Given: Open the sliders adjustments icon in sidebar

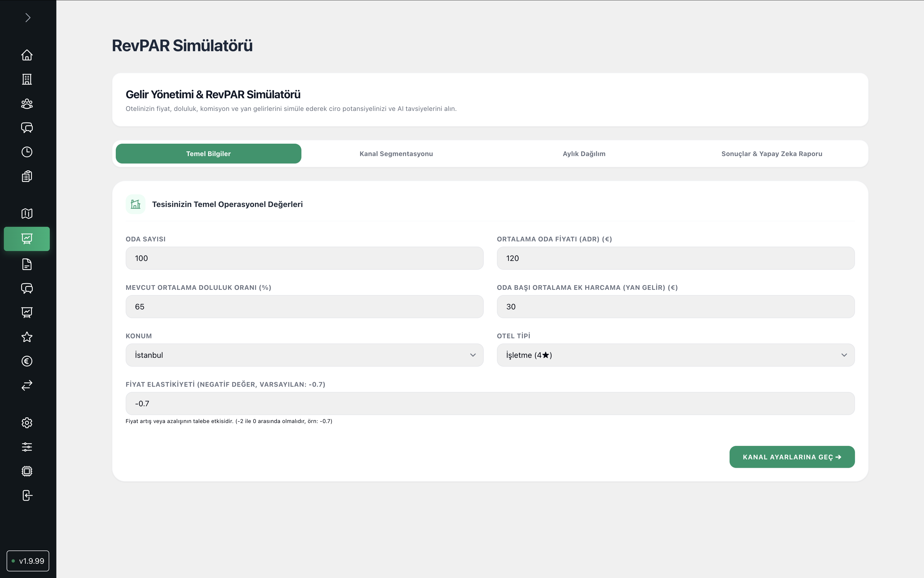Looking at the screenshot, I should tap(27, 447).
